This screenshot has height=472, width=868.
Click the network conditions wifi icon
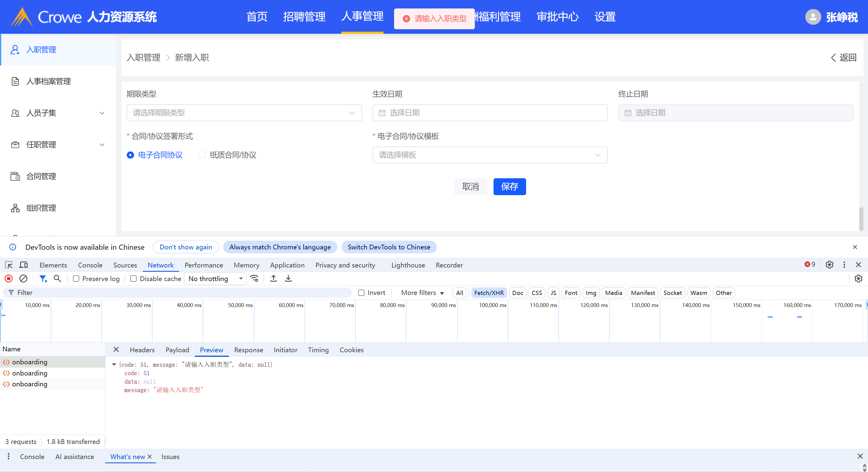254,278
